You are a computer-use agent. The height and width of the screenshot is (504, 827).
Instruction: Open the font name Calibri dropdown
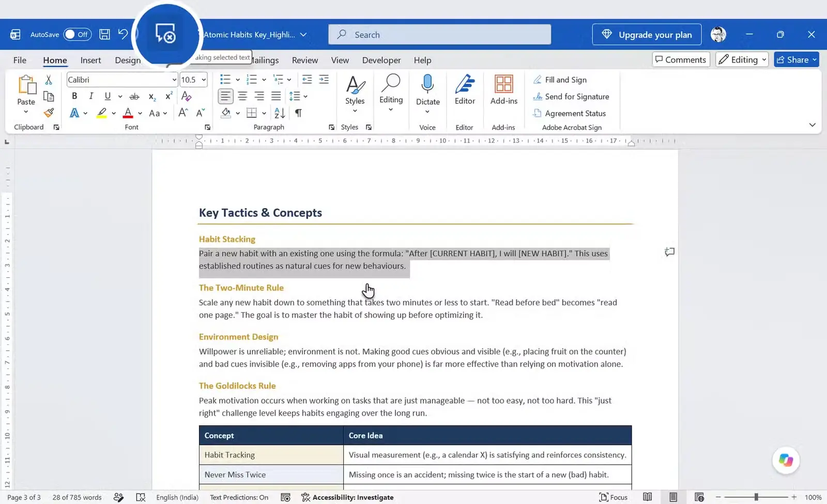tap(174, 80)
